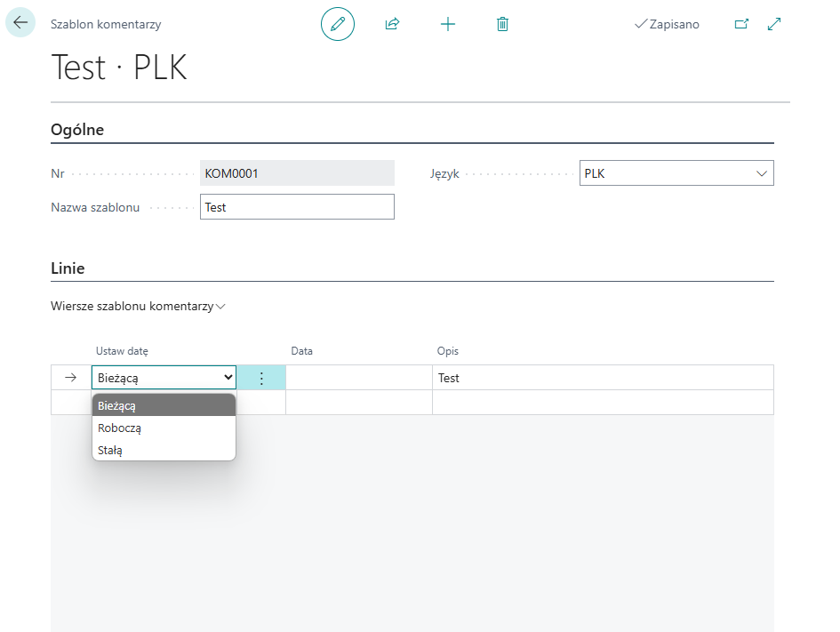Click the Nazwa szablonu input field
840x632 pixels.
(297, 207)
